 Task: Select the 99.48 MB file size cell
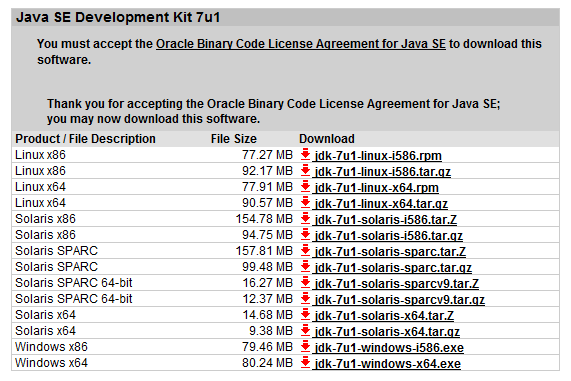coord(267,267)
